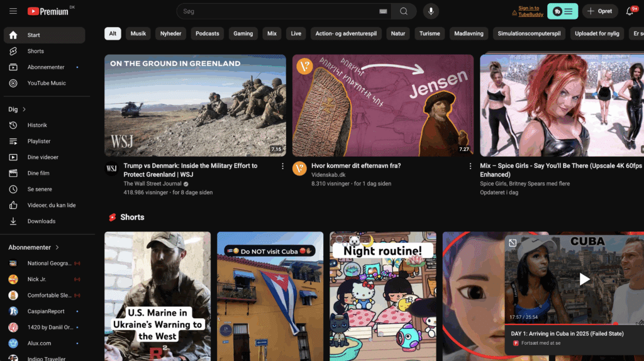Screen dimensions: 644x361
Task: Play the Cuba miniplayer video
Action: point(584,279)
